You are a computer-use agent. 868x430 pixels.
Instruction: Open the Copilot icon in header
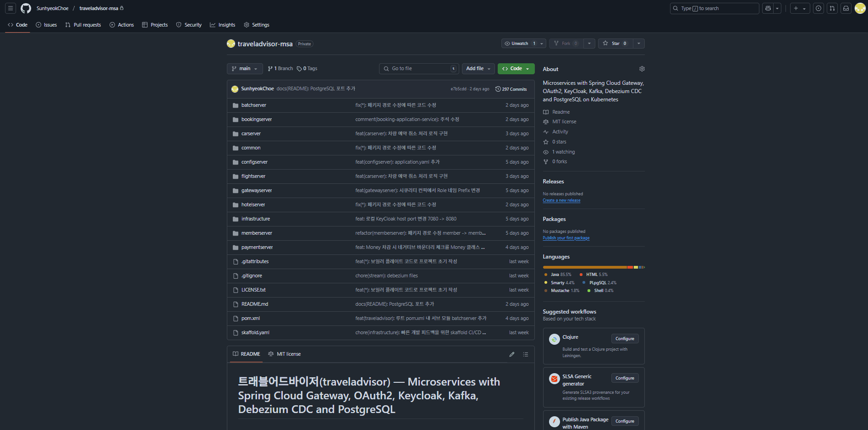(768, 8)
